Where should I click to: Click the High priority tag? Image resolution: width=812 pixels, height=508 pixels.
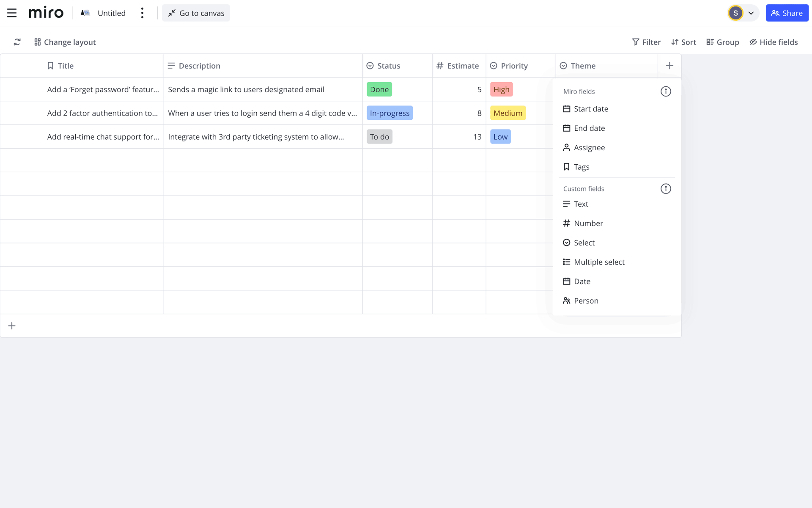[502, 89]
